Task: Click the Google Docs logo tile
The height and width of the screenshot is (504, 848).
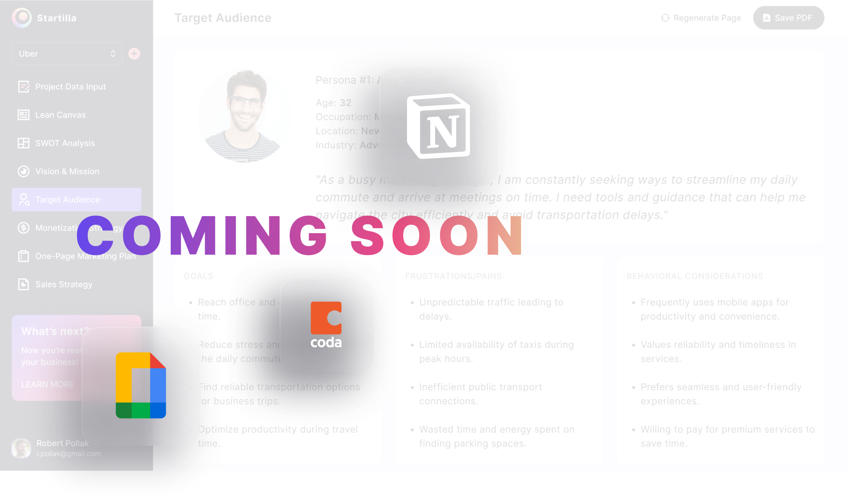Action: pyautogui.click(x=141, y=386)
